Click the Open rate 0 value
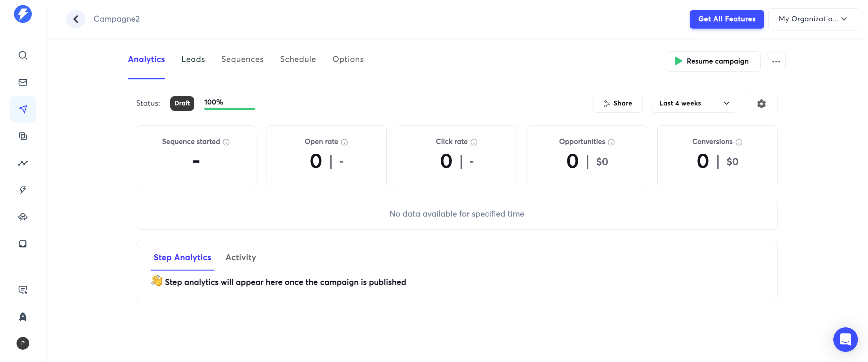Viewport: 868px width, 362px height. pyautogui.click(x=316, y=162)
